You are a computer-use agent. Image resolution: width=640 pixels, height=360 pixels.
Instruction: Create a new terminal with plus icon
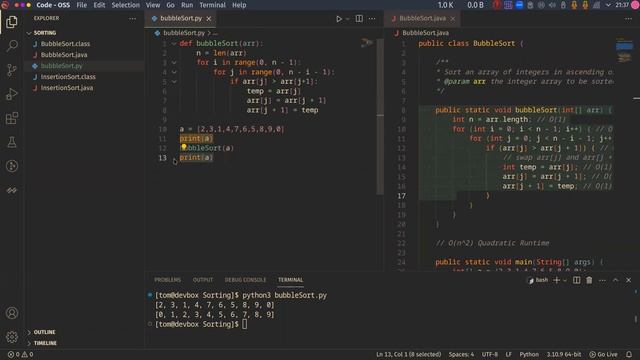pyautogui.click(x=556, y=280)
